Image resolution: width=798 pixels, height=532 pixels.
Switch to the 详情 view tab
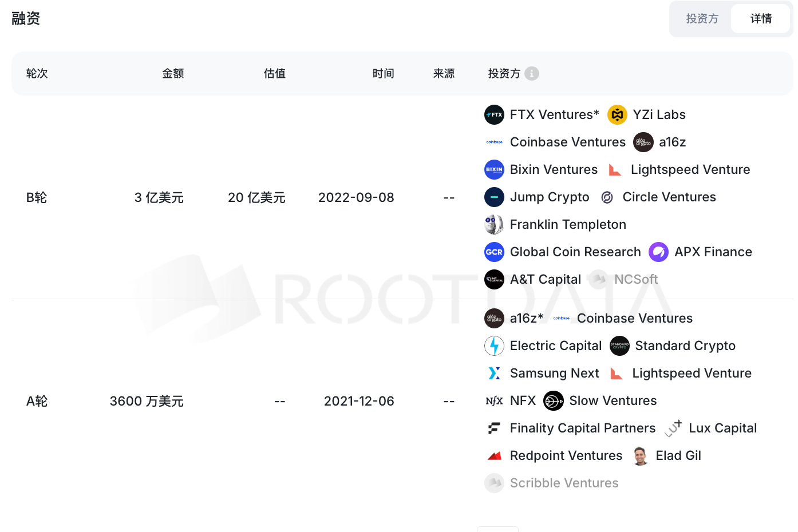pos(761,19)
